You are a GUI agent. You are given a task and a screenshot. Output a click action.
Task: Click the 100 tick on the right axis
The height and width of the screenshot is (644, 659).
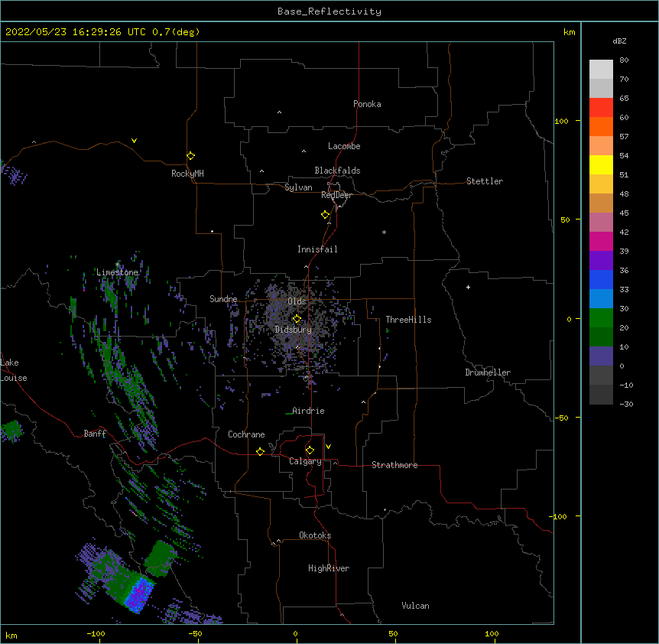point(561,121)
